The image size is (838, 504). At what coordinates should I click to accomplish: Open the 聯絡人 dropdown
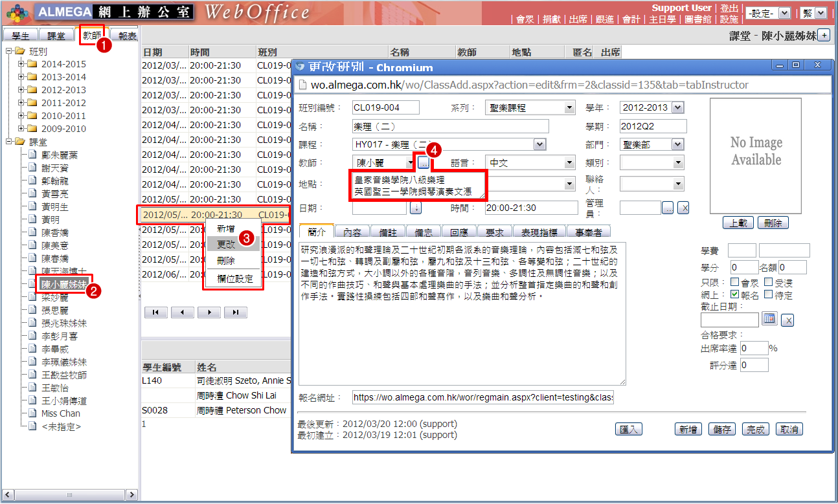(x=651, y=184)
